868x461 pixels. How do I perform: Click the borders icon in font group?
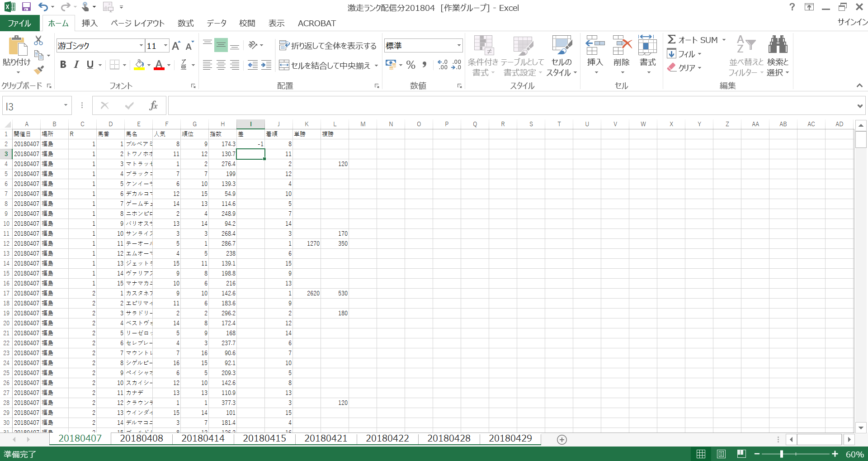click(115, 65)
